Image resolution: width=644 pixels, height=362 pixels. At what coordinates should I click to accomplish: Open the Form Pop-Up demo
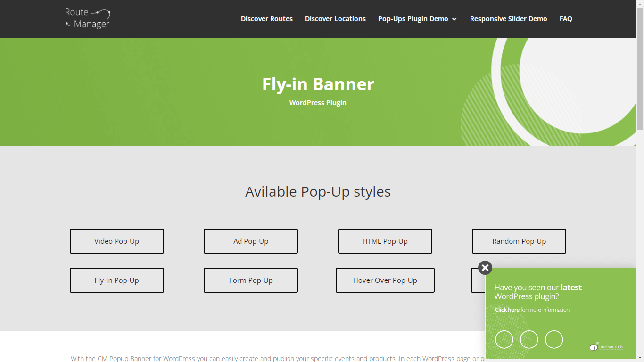tap(251, 280)
